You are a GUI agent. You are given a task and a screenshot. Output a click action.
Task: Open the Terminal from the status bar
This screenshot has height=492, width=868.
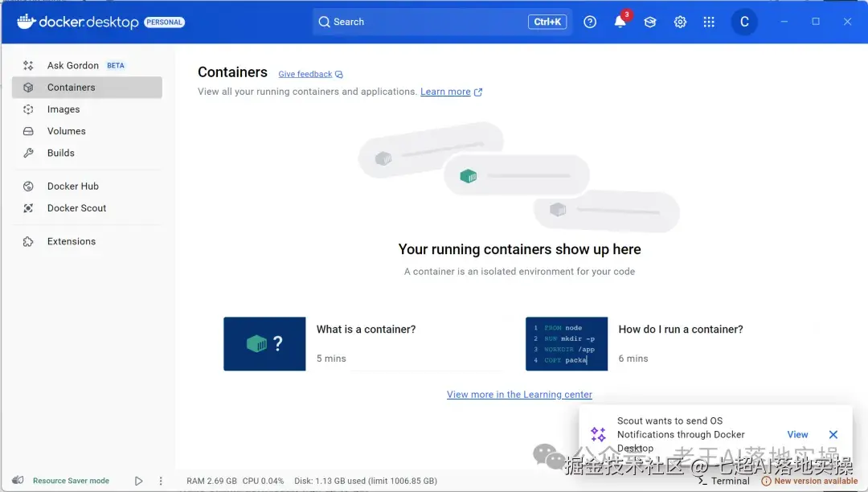point(724,481)
